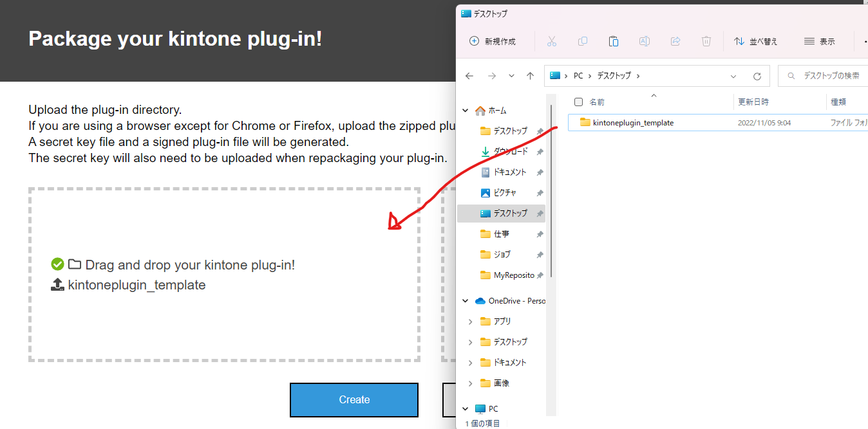Viewport: 868px width, 429px height.
Task: Click the green checkmark icon in drop zone
Action: click(57, 264)
